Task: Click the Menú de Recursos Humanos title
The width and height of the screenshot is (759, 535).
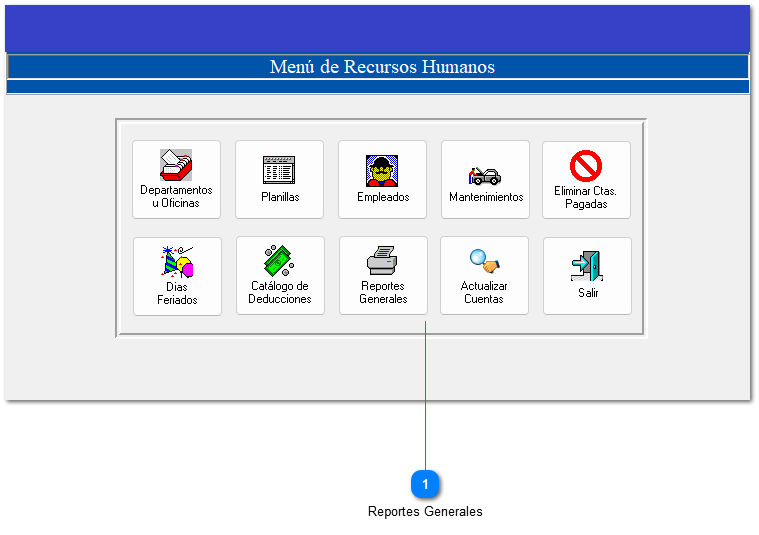Action: [381, 67]
